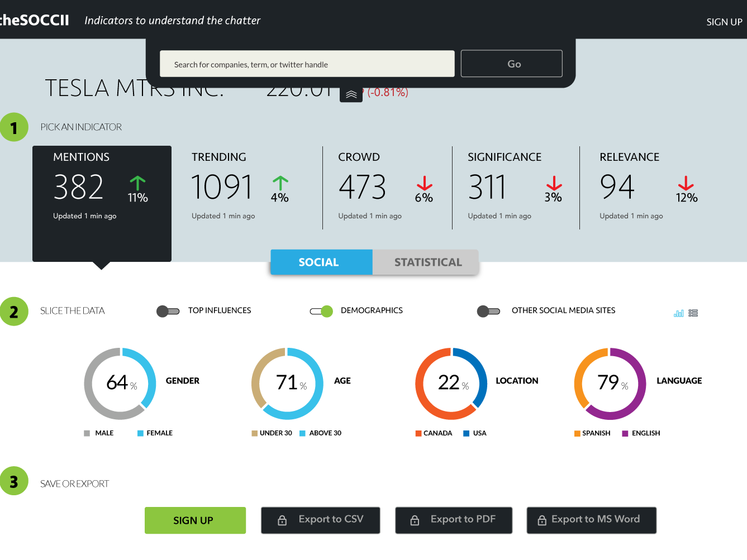Disable the Demographics toggle

[321, 311]
